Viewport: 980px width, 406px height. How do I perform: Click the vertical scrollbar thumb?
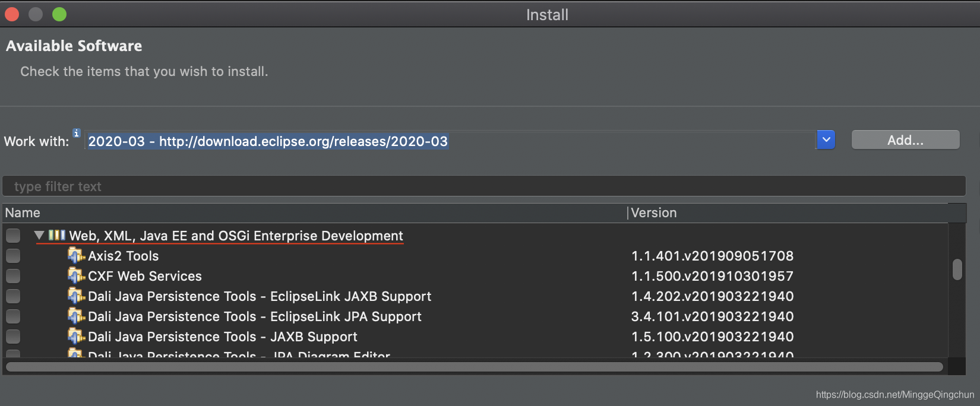coord(957,269)
